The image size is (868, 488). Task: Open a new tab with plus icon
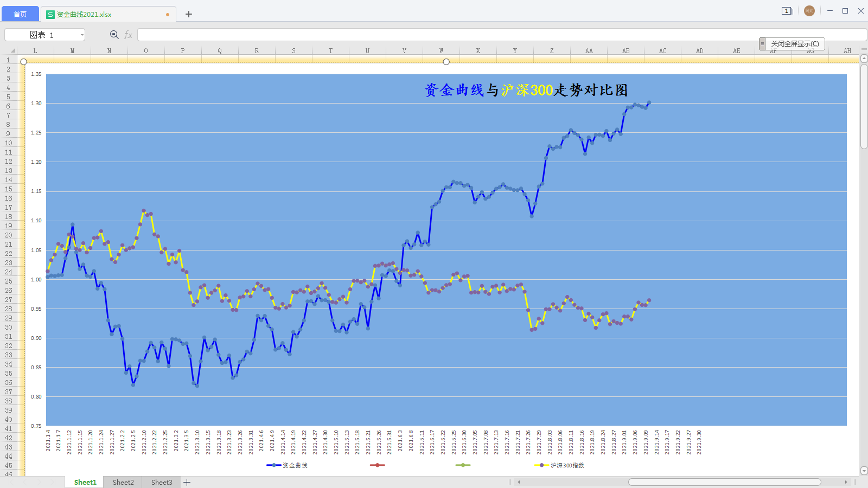[189, 14]
